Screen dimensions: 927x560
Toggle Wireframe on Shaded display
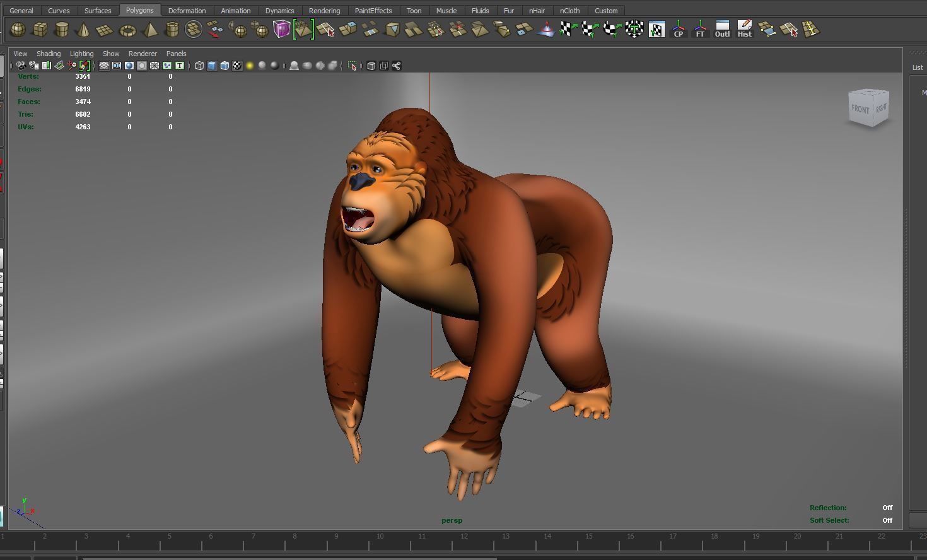(x=224, y=66)
